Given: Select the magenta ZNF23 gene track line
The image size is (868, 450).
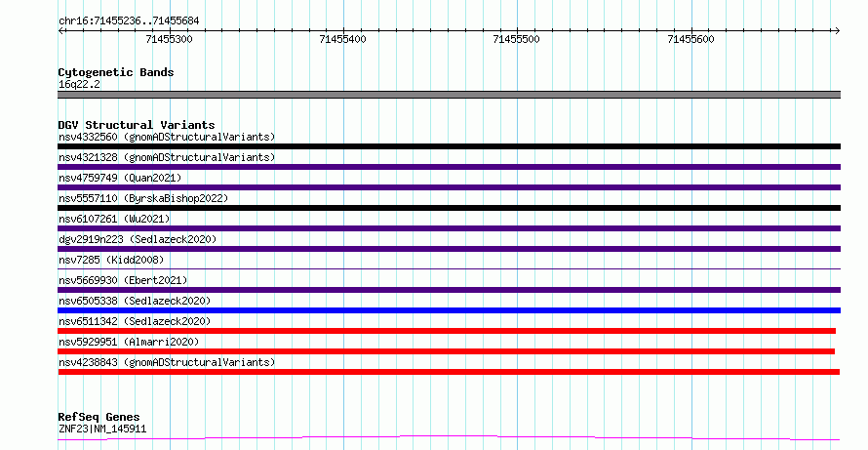Looking at the screenshot, I should coord(449,438).
